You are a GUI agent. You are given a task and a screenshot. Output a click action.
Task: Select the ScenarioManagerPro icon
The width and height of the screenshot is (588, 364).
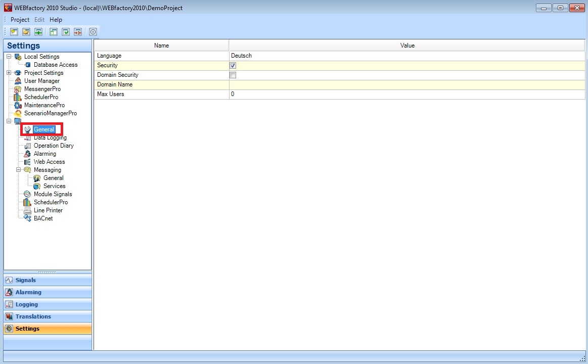coord(18,113)
